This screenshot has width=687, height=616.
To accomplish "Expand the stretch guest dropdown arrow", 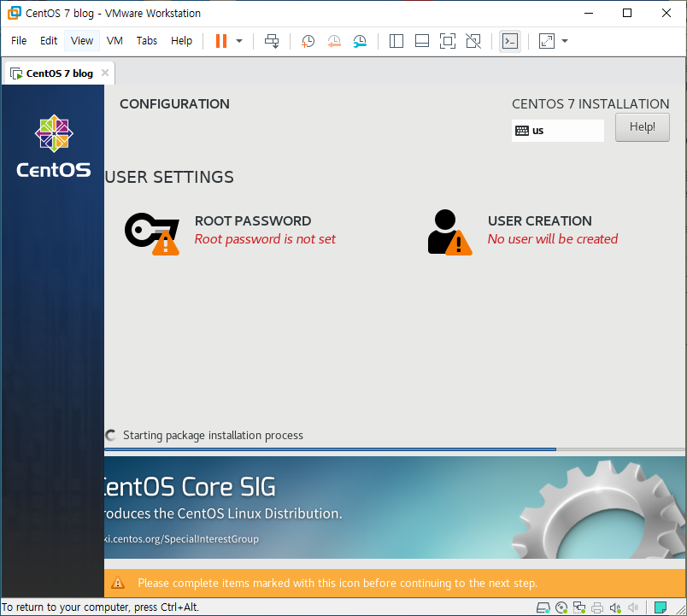I will 565,41.
